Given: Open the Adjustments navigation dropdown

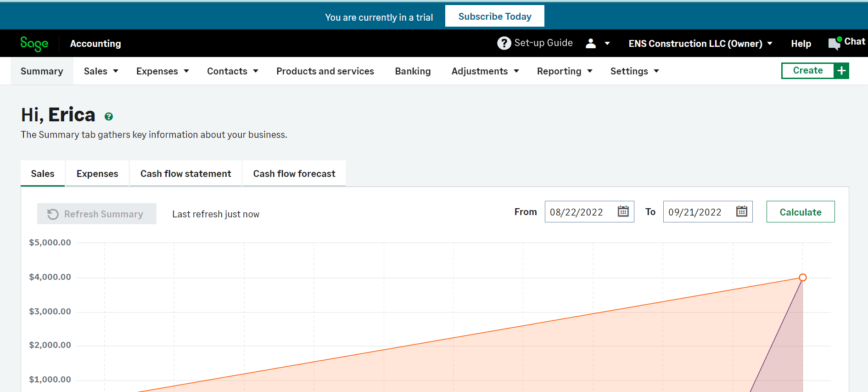Looking at the screenshot, I should [485, 71].
